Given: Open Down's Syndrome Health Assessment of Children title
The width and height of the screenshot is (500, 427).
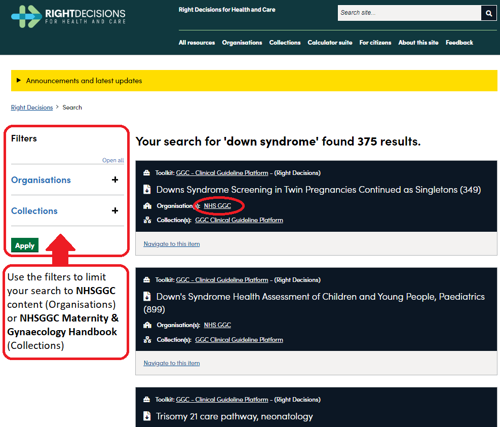Looking at the screenshot, I should click(314, 303).
